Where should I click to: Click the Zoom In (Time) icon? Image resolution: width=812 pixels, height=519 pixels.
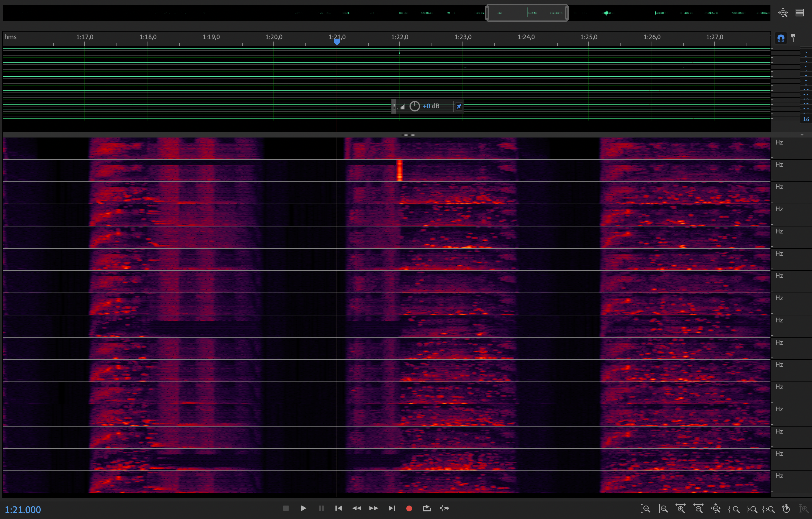coord(681,508)
